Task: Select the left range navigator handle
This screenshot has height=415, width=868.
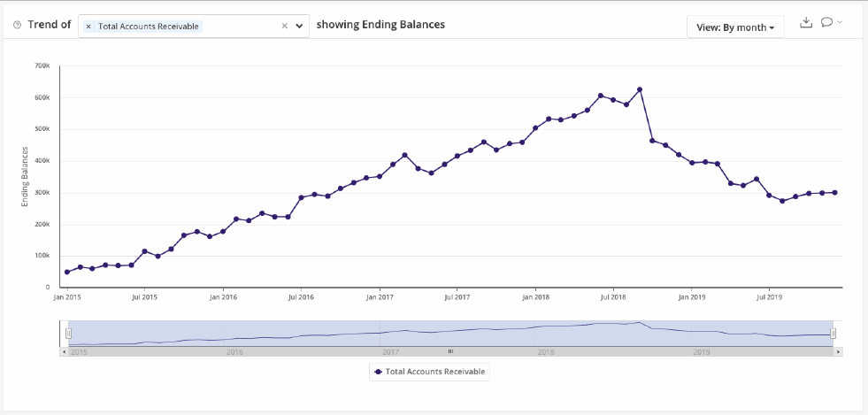Action: (x=69, y=333)
